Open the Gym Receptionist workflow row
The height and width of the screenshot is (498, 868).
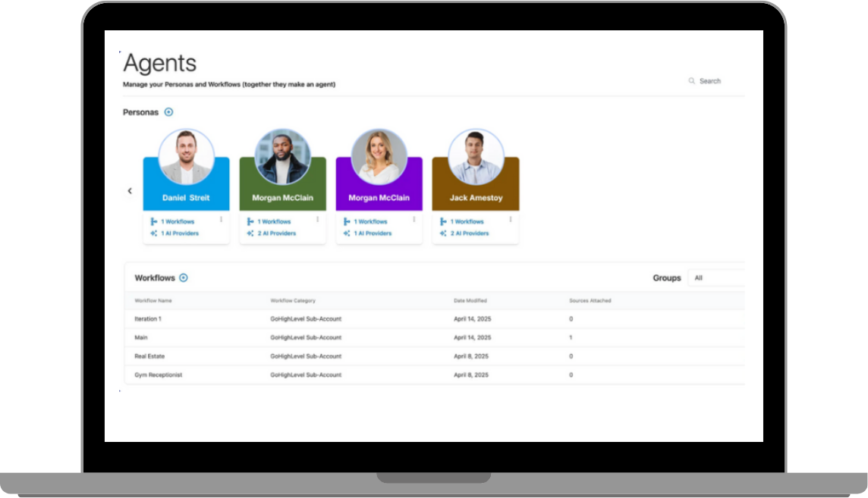pyautogui.click(x=159, y=375)
